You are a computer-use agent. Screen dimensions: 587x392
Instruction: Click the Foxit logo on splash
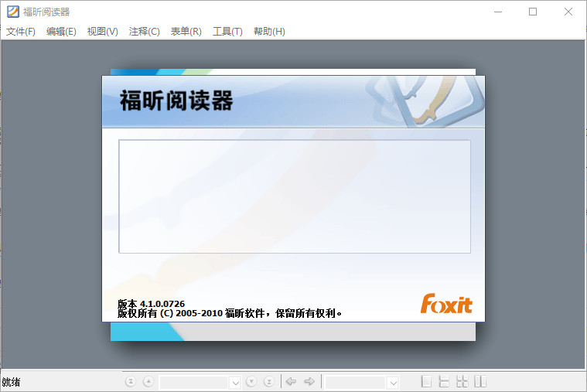(446, 304)
